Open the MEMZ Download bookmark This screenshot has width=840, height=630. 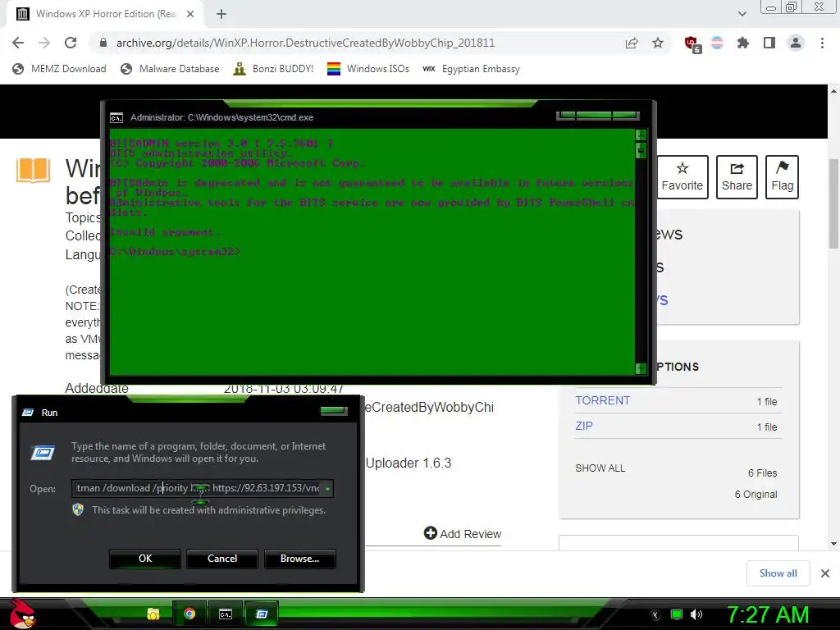point(59,69)
